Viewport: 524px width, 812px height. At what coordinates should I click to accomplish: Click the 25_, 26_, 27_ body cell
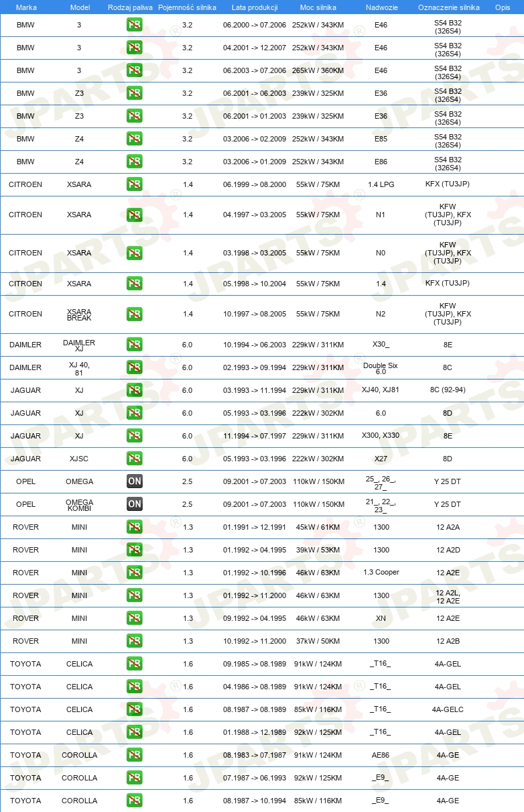[381, 483]
